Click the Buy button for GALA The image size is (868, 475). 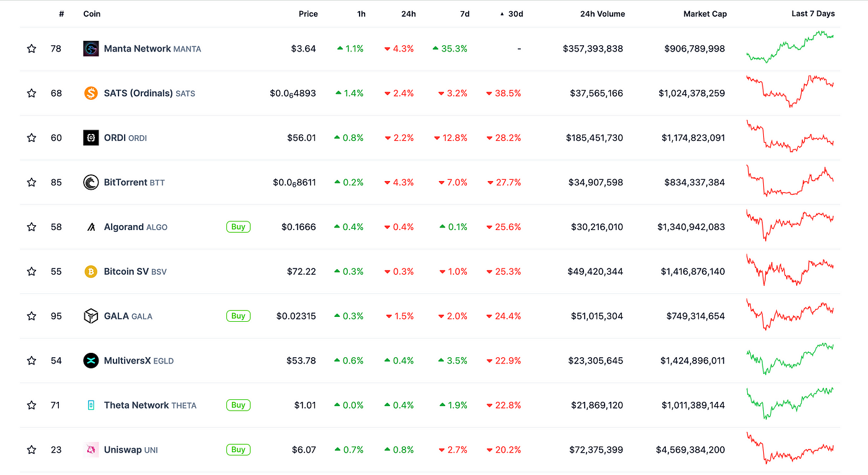[x=238, y=316]
